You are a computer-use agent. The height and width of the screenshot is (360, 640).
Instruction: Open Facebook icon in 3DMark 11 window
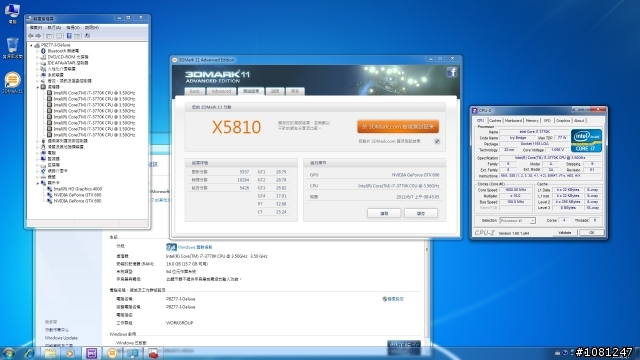click(x=451, y=72)
